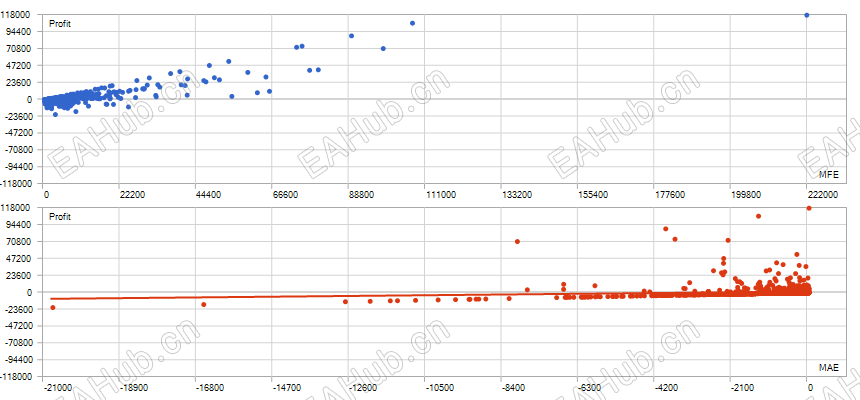Image resolution: width=860 pixels, height=400 pixels.
Task: Click x-axis value 111000 in the MFE chart
Action: coord(439,195)
